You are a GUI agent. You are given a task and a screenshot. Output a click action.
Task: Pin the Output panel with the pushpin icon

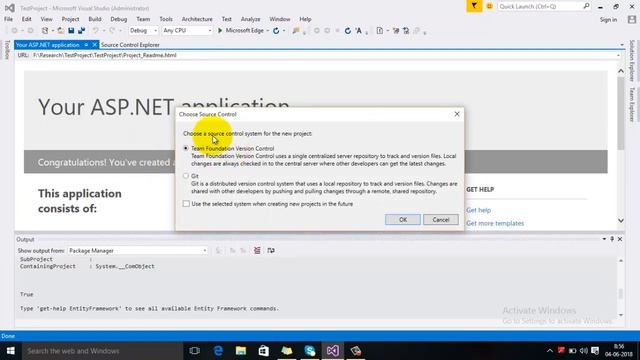tap(612, 239)
